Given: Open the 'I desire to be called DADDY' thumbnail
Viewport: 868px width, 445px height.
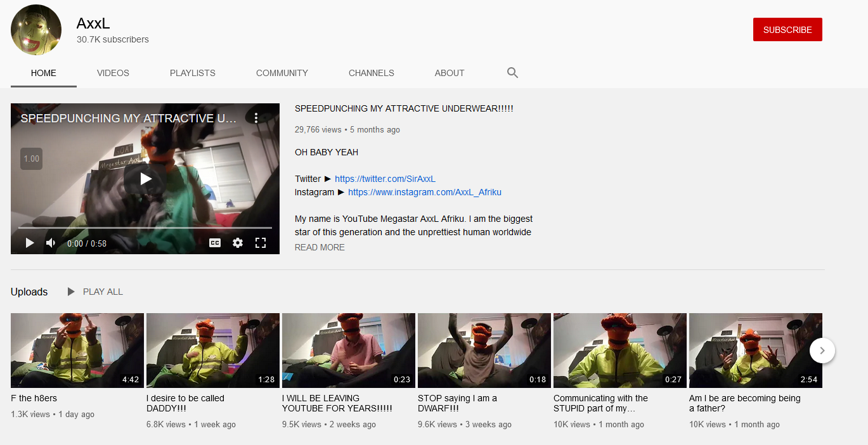Looking at the screenshot, I should click(x=213, y=350).
